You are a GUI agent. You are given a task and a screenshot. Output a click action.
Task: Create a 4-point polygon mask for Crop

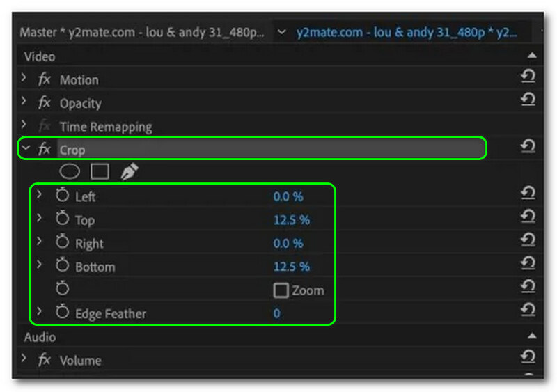point(100,171)
